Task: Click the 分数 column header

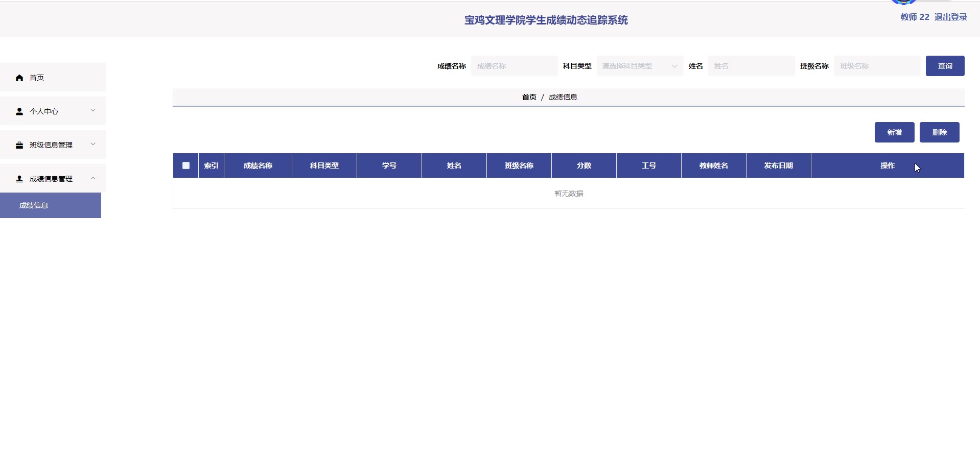Action: pos(584,165)
